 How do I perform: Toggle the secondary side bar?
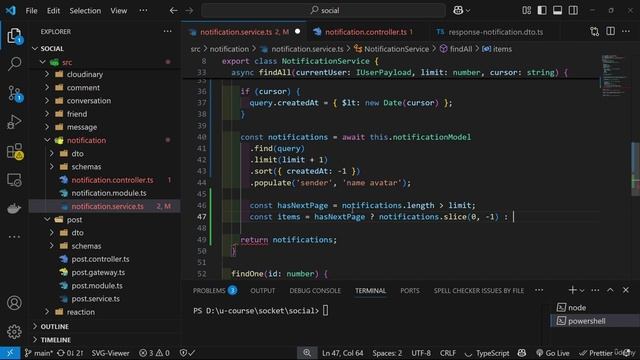click(573, 10)
